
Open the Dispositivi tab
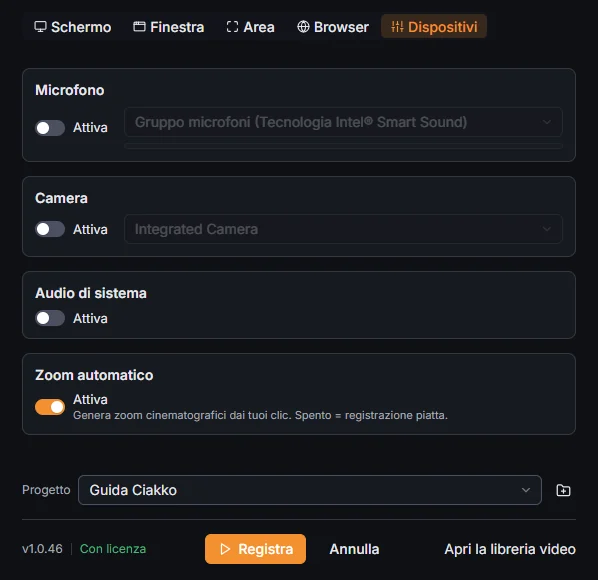coord(434,27)
